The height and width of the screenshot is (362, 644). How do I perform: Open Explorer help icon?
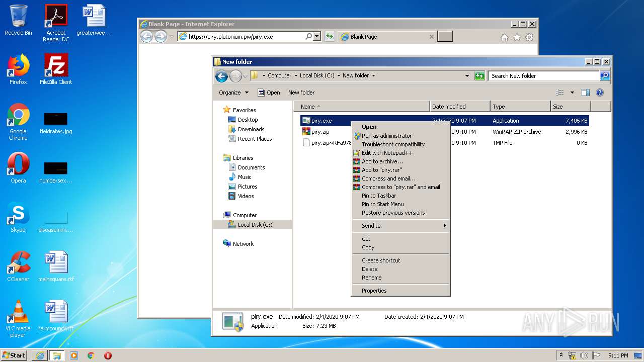599,93
